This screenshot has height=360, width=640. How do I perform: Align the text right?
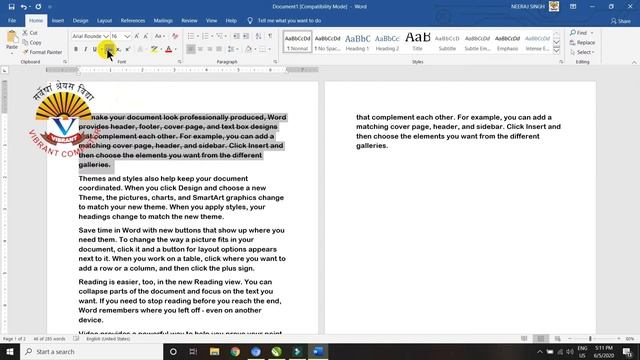(x=209, y=49)
